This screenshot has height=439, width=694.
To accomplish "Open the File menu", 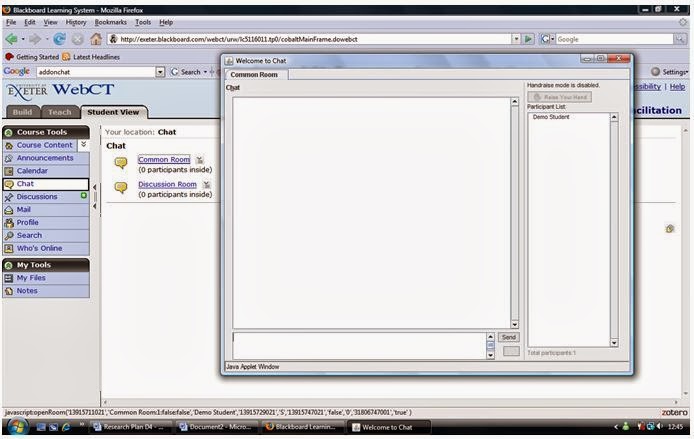I will pos(11,22).
